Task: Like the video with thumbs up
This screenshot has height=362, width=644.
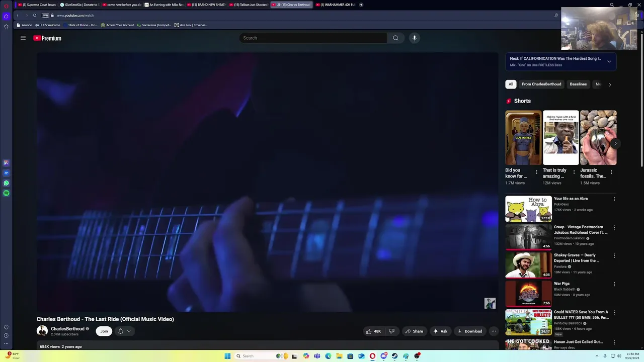Action: [373, 331]
